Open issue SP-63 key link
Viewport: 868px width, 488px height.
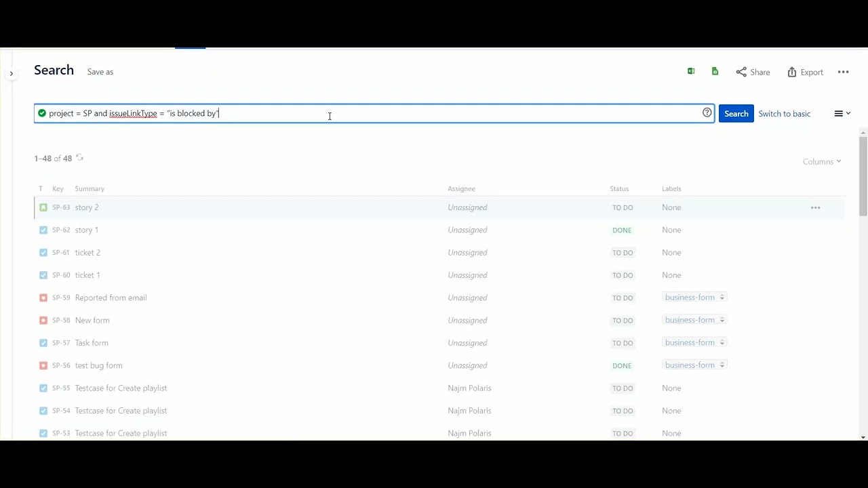[x=61, y=207]
